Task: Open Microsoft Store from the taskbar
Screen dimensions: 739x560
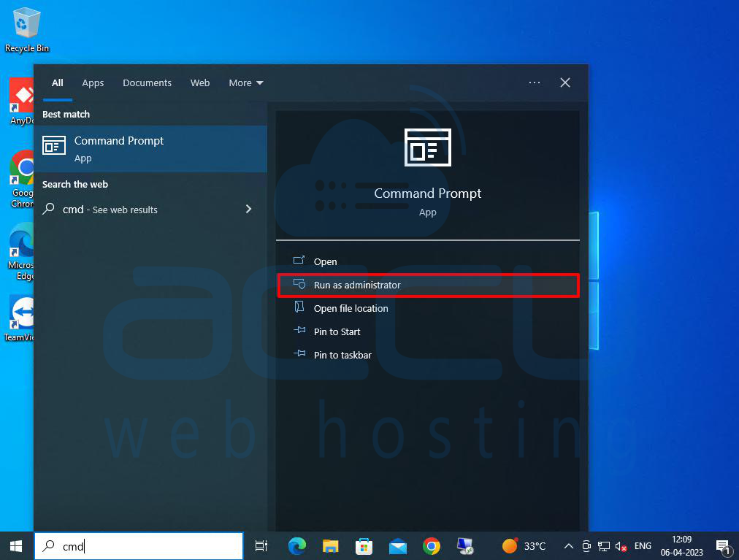Action: click(363, 545)
